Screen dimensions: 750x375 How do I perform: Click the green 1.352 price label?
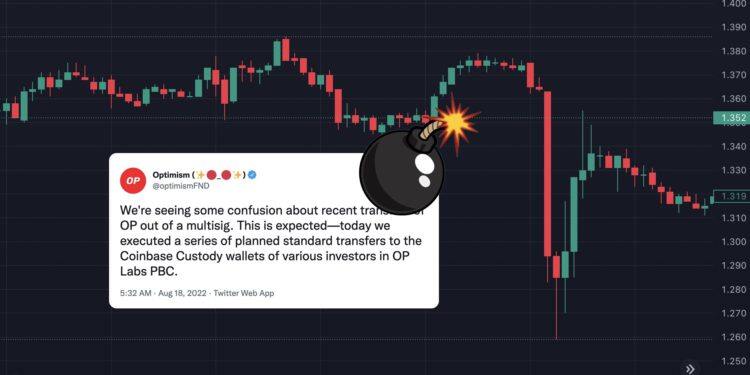tap(731, 118)
